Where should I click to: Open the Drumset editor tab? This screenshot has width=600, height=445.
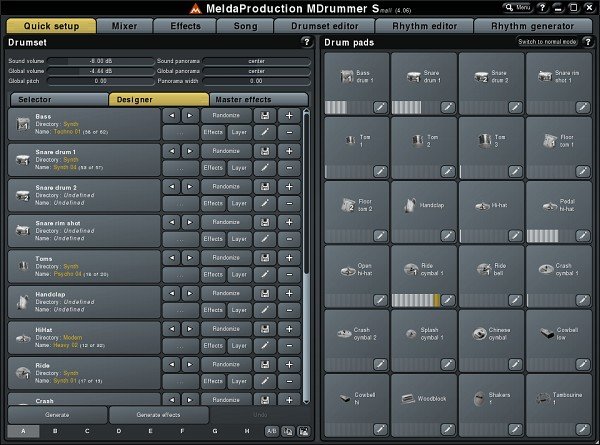click(324, 26)
